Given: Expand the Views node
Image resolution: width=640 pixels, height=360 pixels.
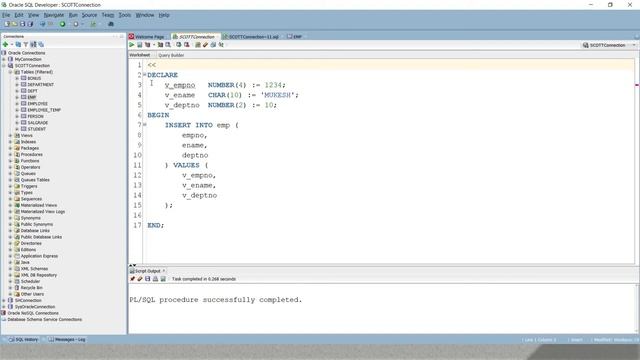Looking at the screenshot, I should pyautogui.click(x=11, y=135).
